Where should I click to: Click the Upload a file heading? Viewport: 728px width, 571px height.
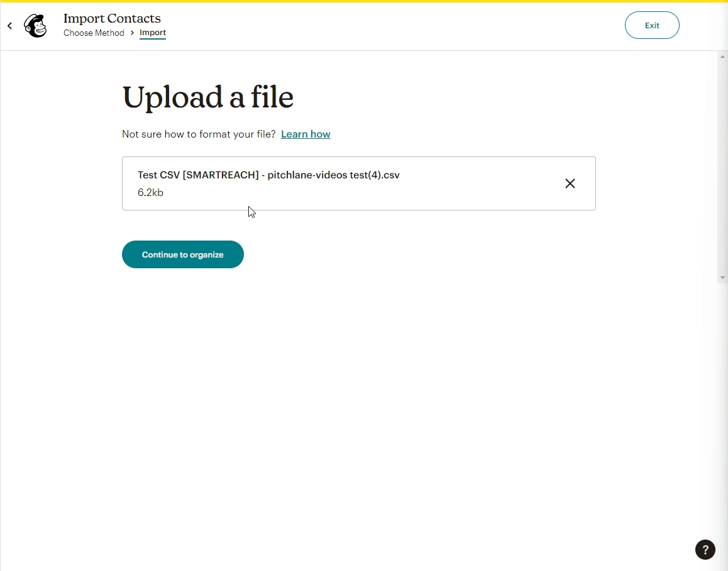(x=207, y=97)
